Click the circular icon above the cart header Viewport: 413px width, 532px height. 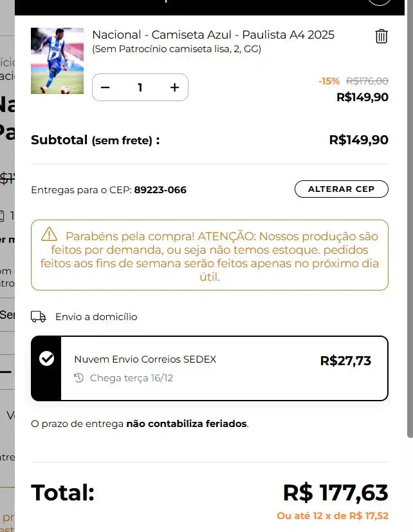[380, 3]
